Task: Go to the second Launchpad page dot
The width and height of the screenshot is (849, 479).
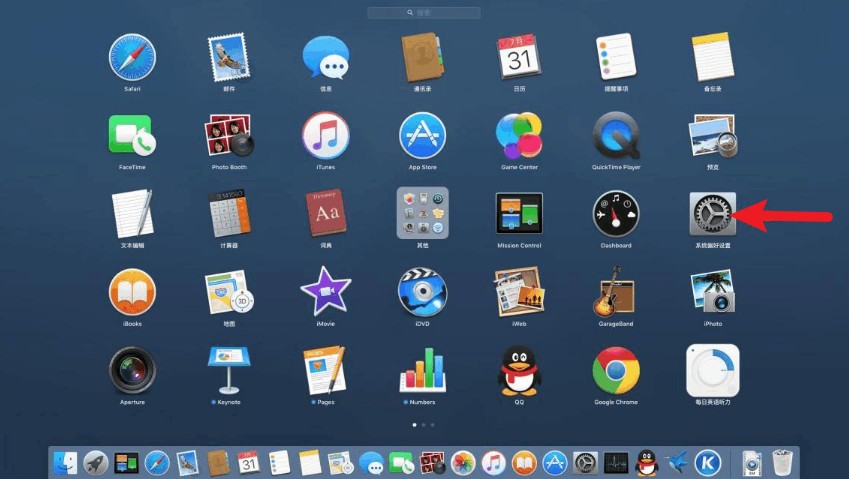Action: point(423,425)
